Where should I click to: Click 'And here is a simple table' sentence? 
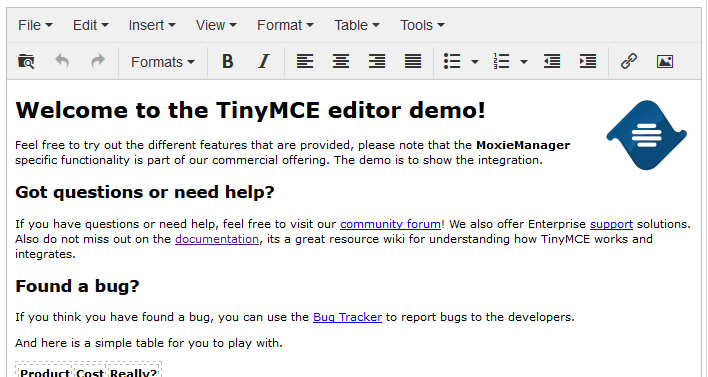pos(149,344)
